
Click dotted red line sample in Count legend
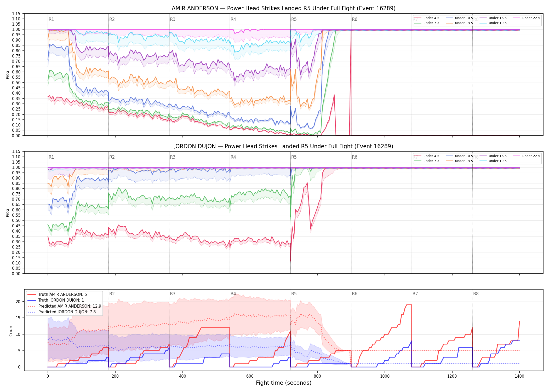click(x=32, y=306)
